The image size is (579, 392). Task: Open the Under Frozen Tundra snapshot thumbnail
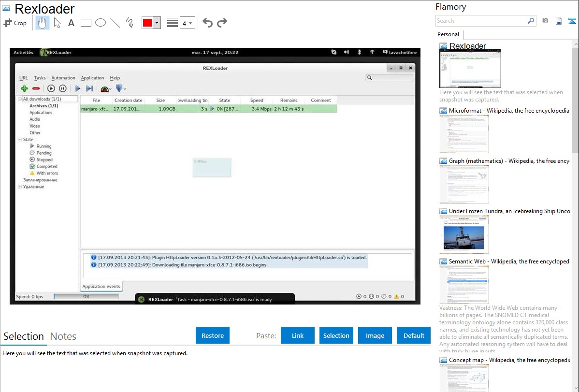pos(464,234)
